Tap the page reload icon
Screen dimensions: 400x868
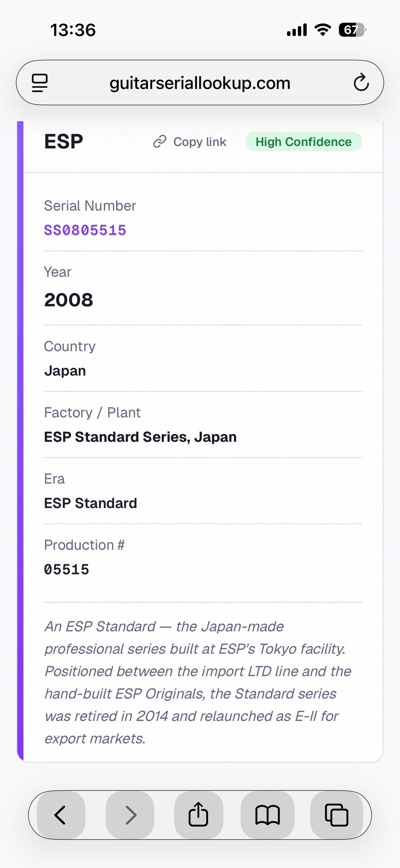coord(361,83)
